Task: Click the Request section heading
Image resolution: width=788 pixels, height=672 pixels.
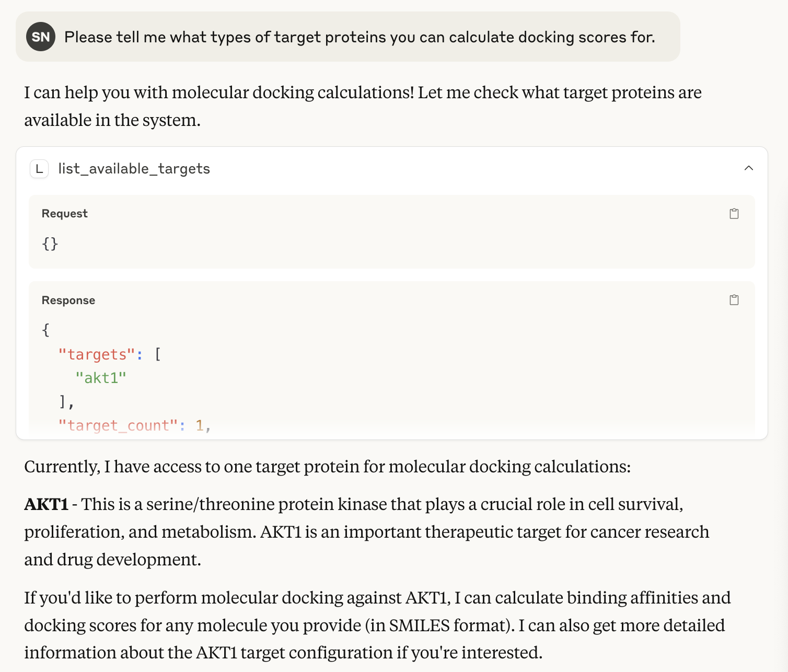Action: coord(65,214)
